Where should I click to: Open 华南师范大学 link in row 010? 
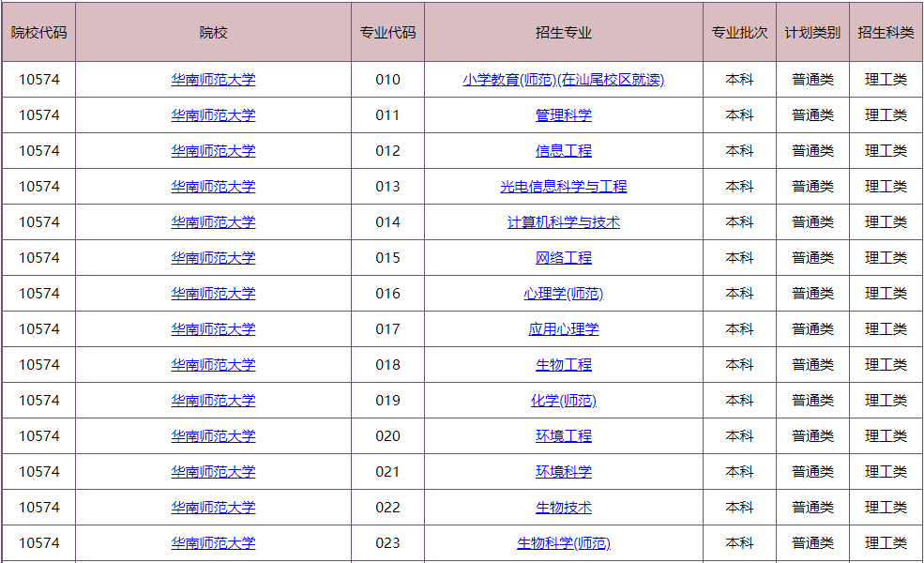pyautogui.click(x=213, y=80)
